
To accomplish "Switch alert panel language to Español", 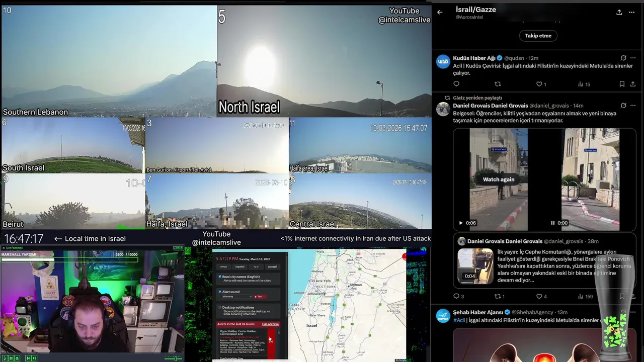I will (x=240, y=267).
